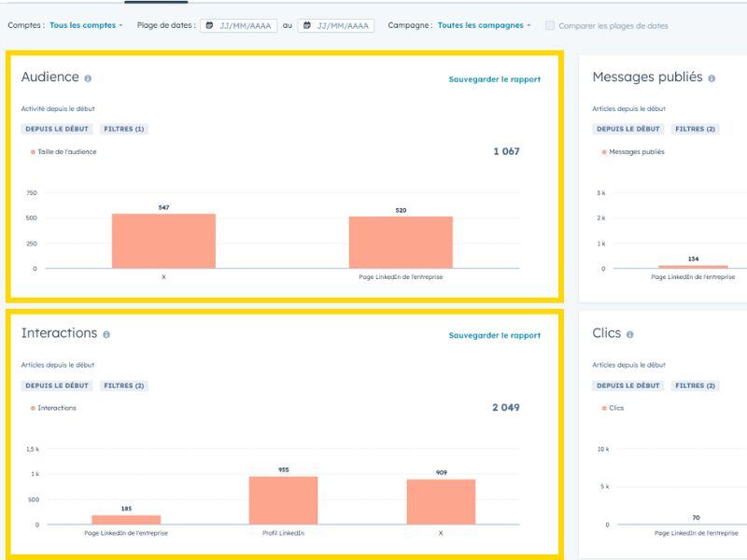Open the Toutes les campagnes dropdown

tap(484, 25)
